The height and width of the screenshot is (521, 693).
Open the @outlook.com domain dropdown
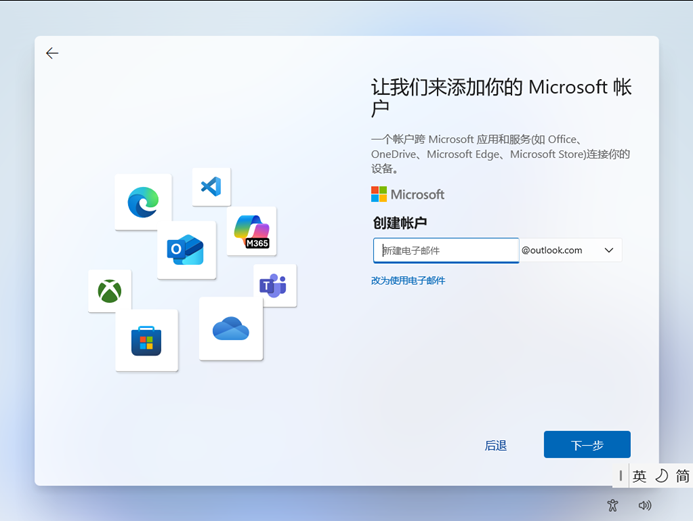click(571, 250)
